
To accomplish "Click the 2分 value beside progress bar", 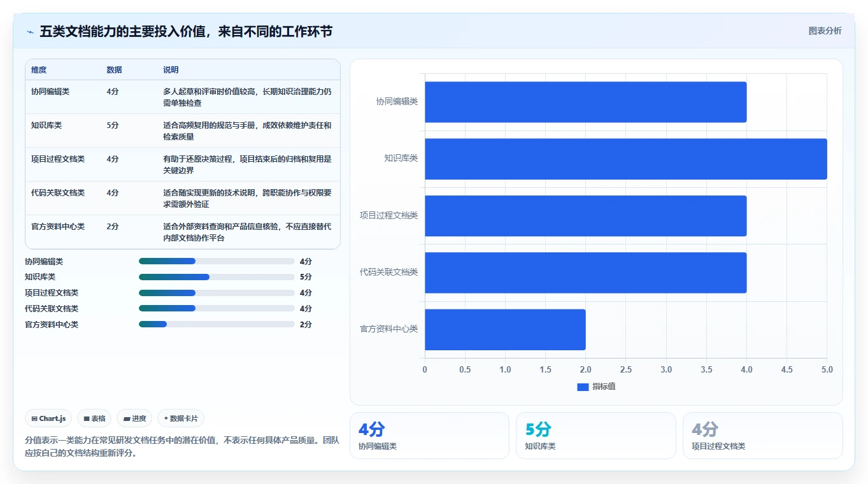I will tap(306, 325).
